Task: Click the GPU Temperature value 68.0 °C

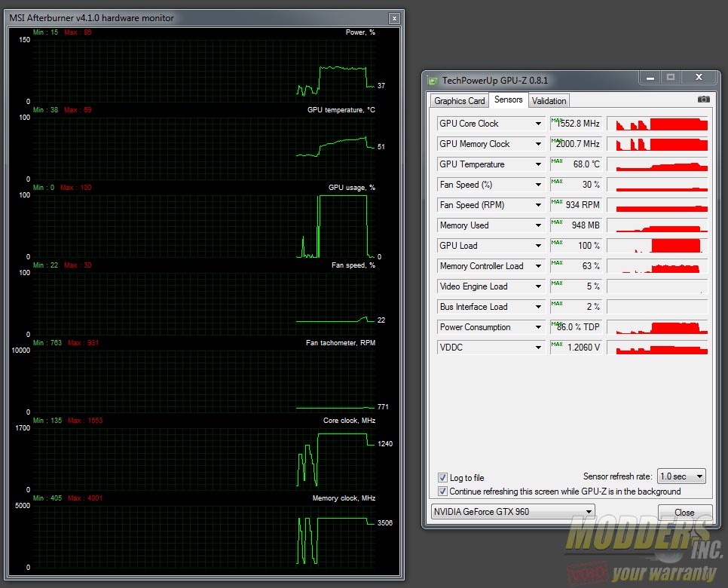Action: click(577, 164)
